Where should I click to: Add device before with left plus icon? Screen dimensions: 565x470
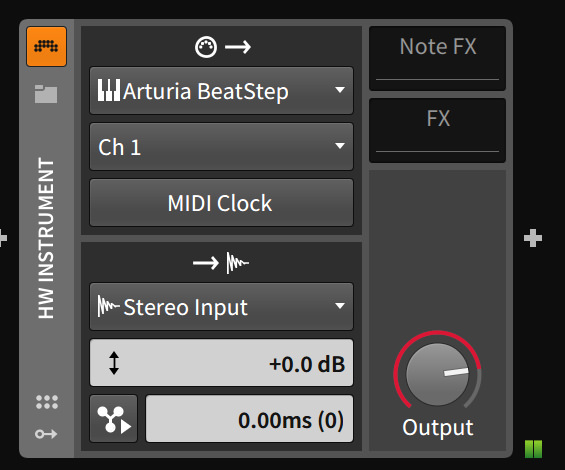click(x=3, y=238)
